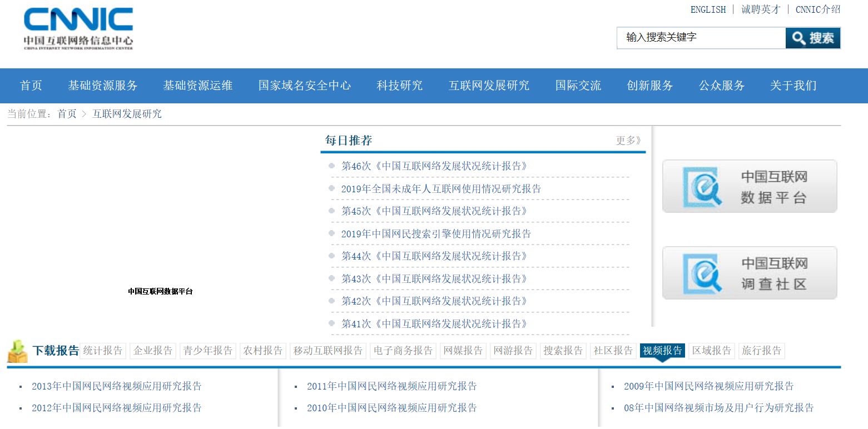The width and height of the screenshot is (868, 429).
Task: Open the 诚聘英才 link
Action: (x=761, y=9)
